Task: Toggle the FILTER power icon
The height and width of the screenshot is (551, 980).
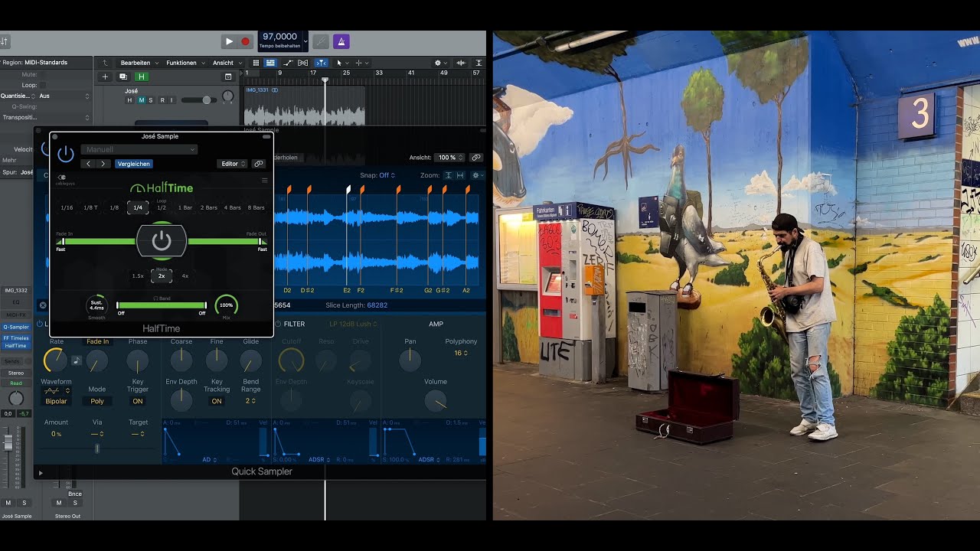Action: pos(277,324)
